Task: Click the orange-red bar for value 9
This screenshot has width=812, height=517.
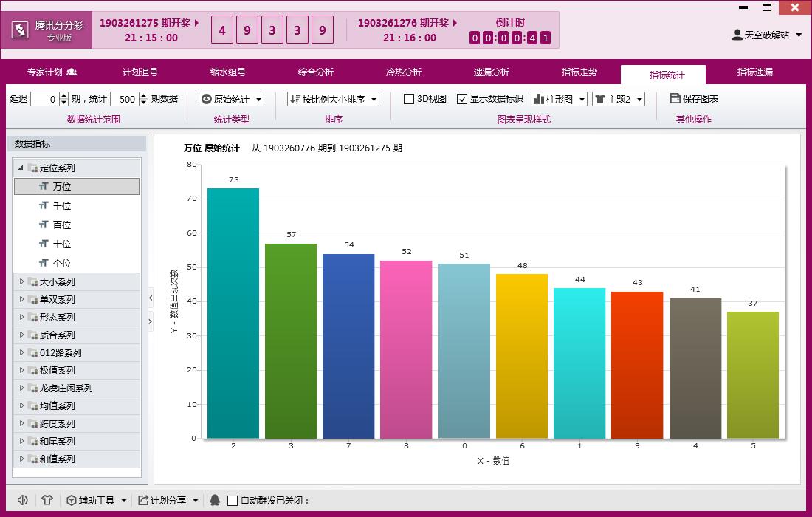Action: pyautogui.click(x=637, y=365)
